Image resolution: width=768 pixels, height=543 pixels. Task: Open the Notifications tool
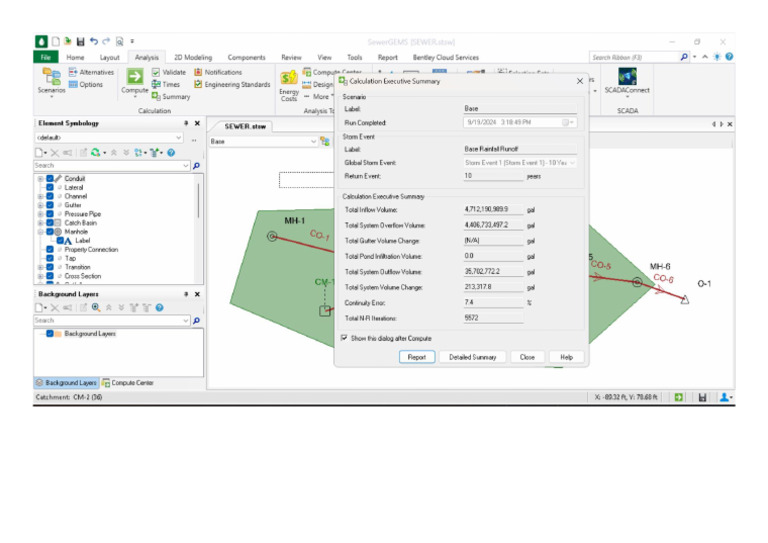pyautogui.click(x=218, y=72)
